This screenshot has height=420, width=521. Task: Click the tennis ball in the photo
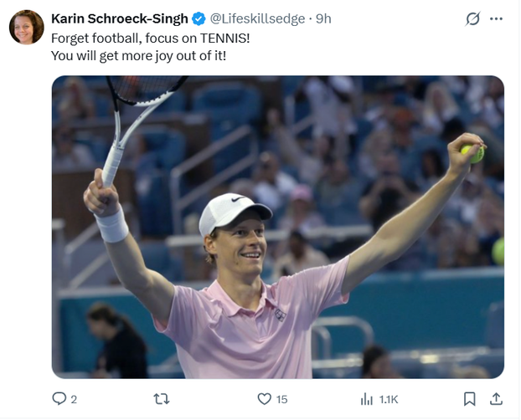click(x=474, y=154)
